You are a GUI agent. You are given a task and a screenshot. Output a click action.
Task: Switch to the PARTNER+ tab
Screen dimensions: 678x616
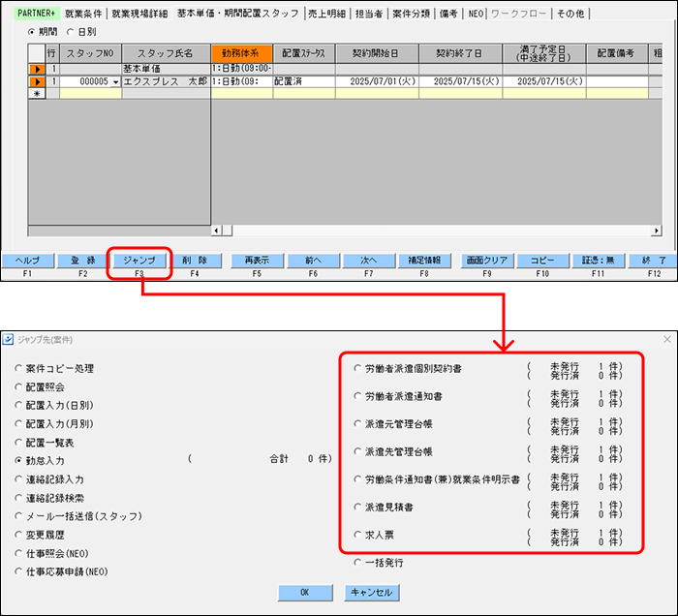(x=37, y=14)
